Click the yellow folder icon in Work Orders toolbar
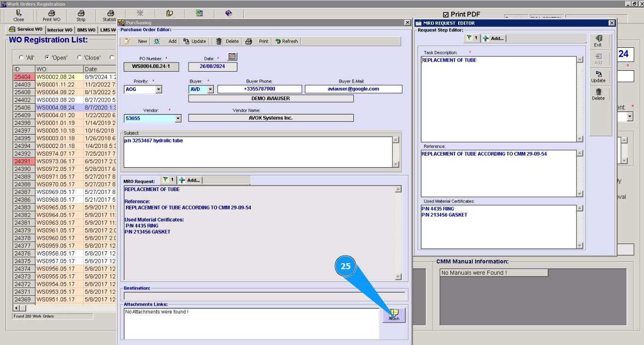Screen dimensions: 644x345 170,13
